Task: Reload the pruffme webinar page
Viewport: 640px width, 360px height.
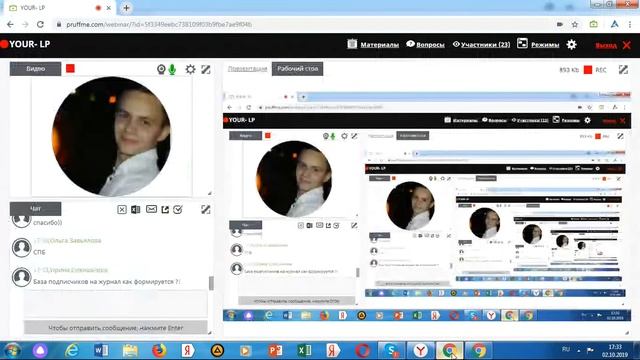Action: point(40,24)
